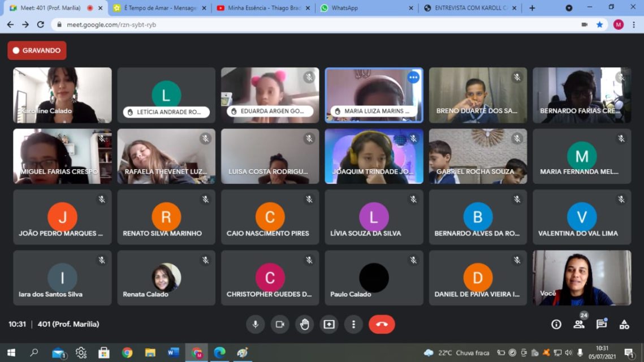Open taskbar clock and date
644x362 pixels.
tap(602, 352)
